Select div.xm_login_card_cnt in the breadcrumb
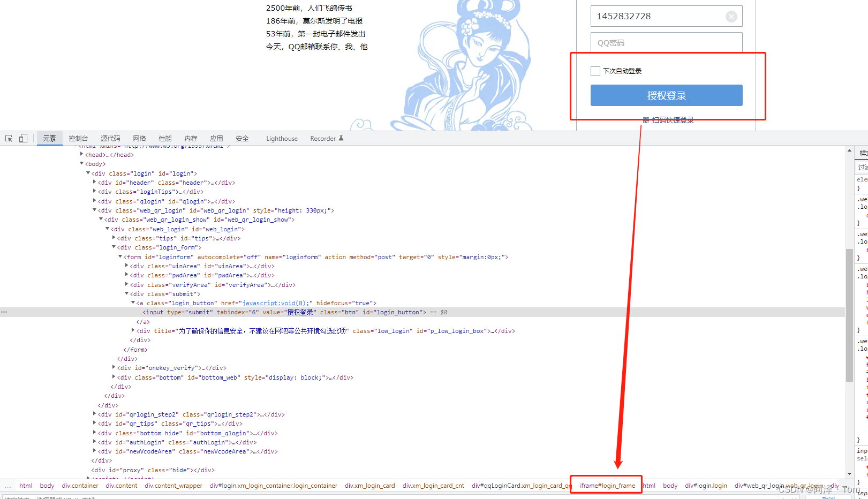This screenshot has height=499, width=868. (x=433, y=486)
